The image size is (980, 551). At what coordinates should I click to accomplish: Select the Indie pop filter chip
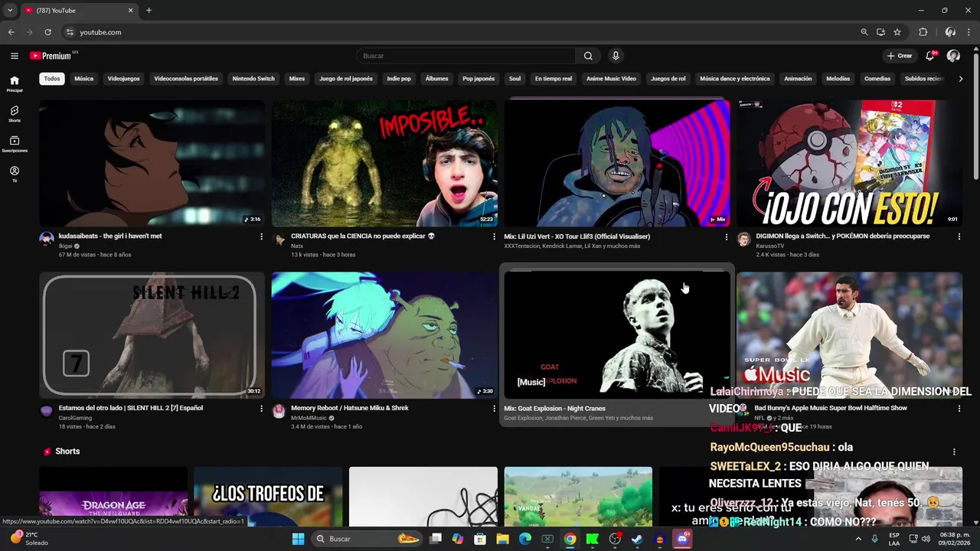tap(399, 79)
